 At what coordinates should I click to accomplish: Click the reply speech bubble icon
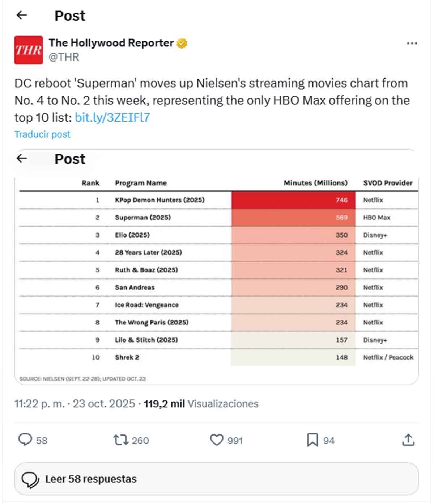pyautogui.click(x=25, y=440)
